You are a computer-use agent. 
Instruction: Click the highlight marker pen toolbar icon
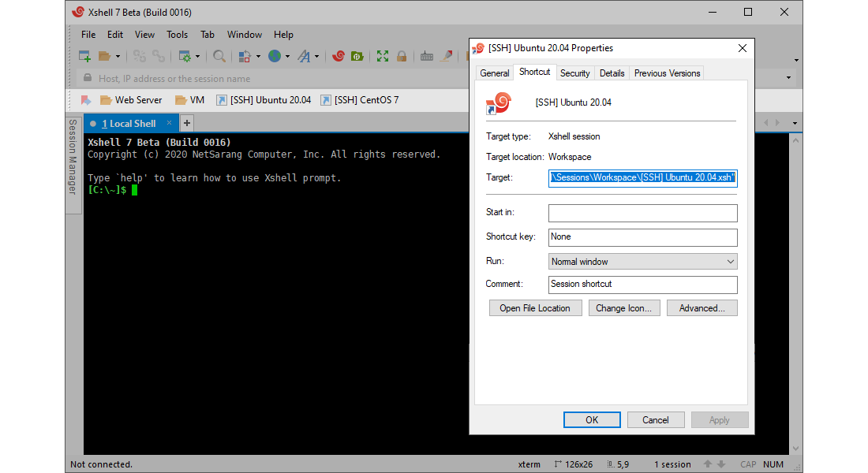point(446,56)
